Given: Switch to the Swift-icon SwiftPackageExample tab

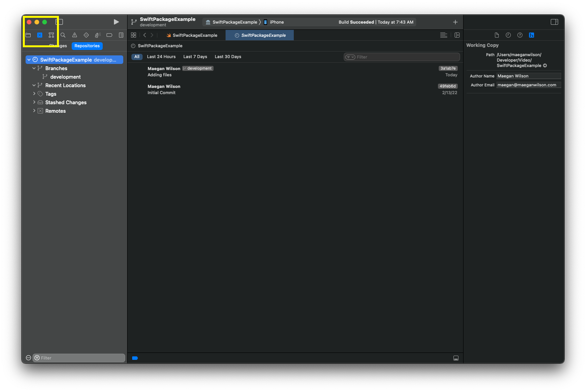Looking at the screenshot, I should click(192, 35).
